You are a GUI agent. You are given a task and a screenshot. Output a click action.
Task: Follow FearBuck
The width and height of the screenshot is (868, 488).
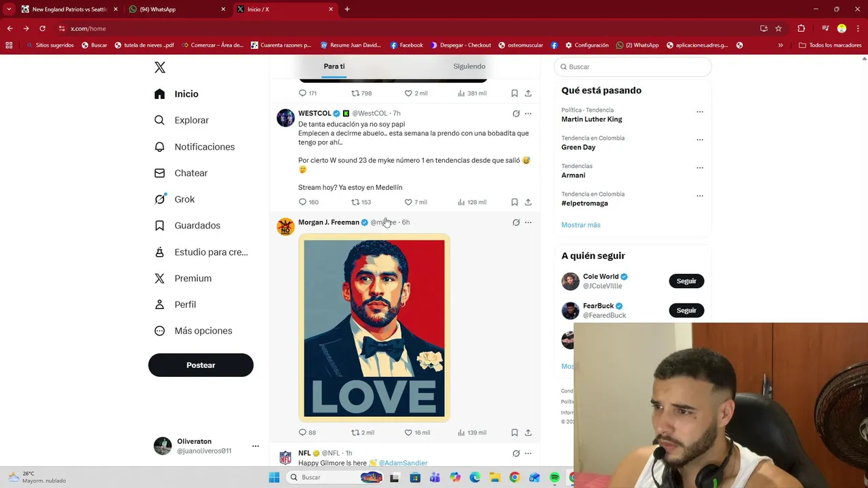[686, 310]
